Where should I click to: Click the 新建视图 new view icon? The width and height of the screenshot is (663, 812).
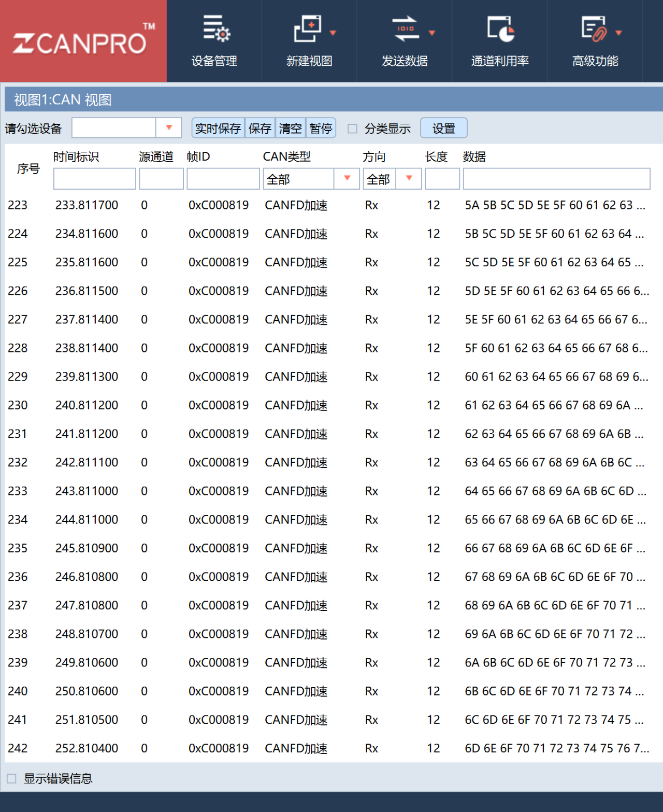click(x=308, y=29)
